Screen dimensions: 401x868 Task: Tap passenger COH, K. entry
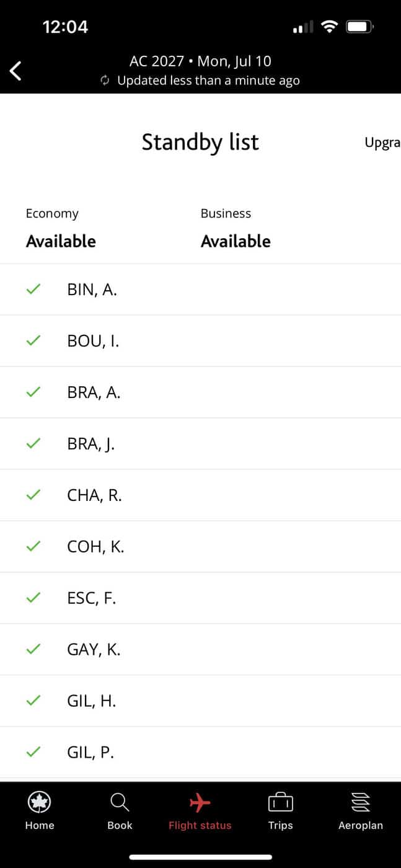(95, 546)
